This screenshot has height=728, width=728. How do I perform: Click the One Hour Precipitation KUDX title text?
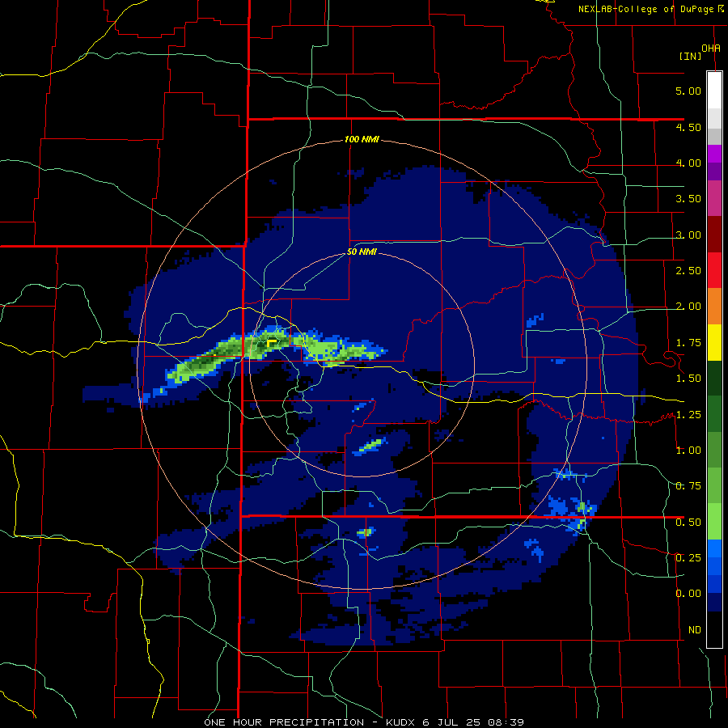point(364,722)
